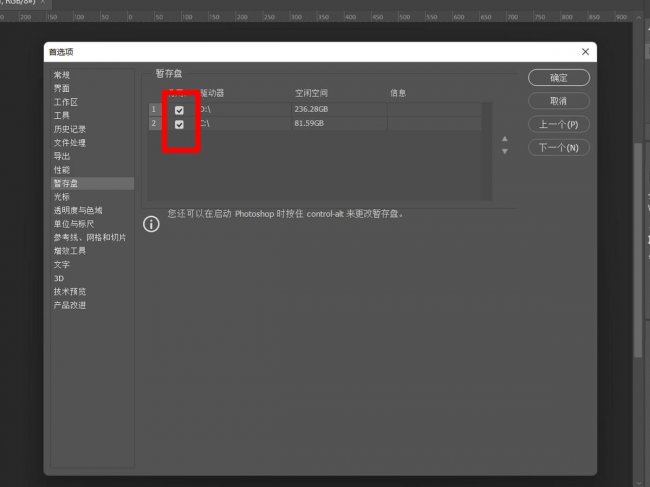Click the info icon beside the hint
The height and width of the screenshot is (487, 650).
click(151, 224)
